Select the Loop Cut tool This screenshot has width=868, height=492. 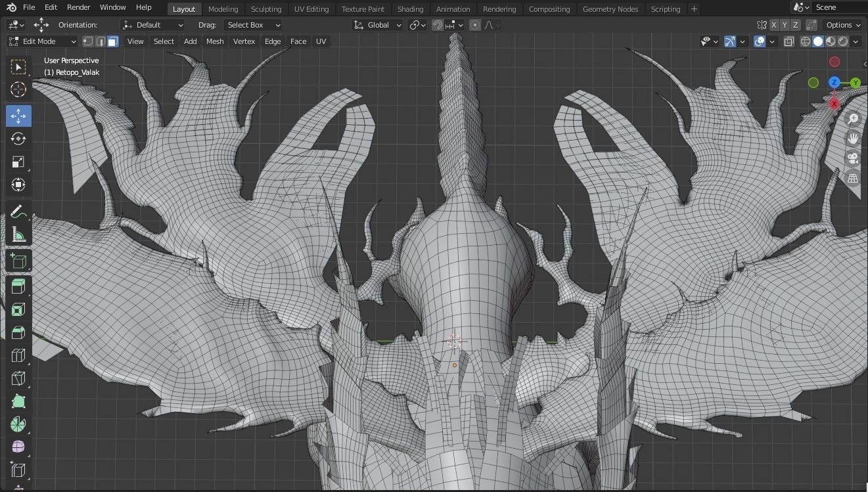(x=18, y=355)
